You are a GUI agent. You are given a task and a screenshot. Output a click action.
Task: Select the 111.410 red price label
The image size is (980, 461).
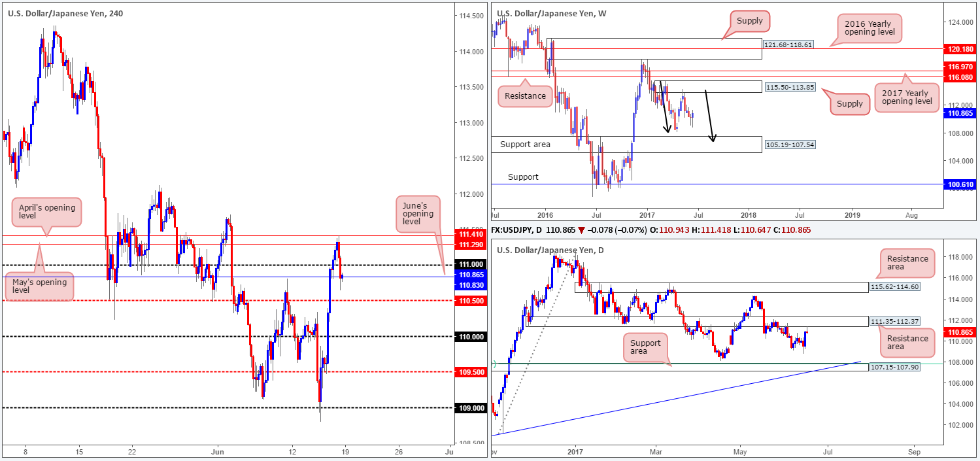(x=470, y=235)
